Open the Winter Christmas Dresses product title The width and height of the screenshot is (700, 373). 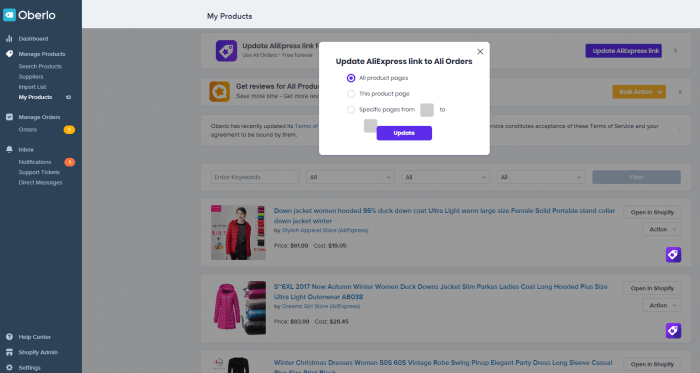pos(443,366)
